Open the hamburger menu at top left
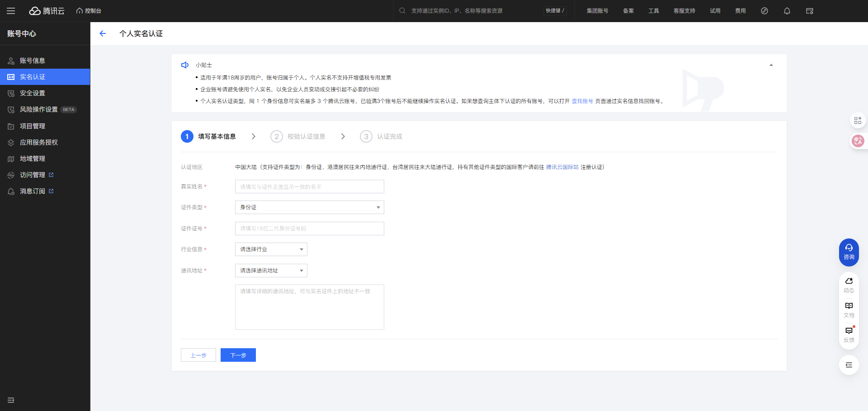Image resolution: width=868 pixels, height=411 pixels. point(11,11)
